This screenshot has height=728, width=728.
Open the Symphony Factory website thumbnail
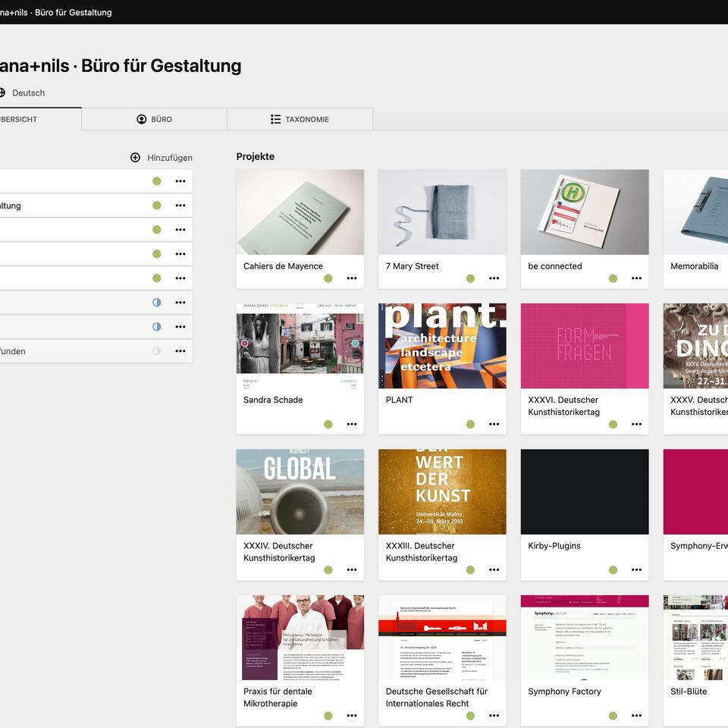(585, 638)
